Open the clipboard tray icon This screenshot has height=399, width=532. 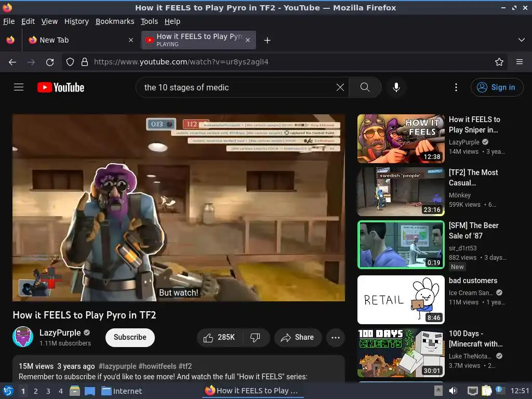pyautogui.click(x=486, y=391)
